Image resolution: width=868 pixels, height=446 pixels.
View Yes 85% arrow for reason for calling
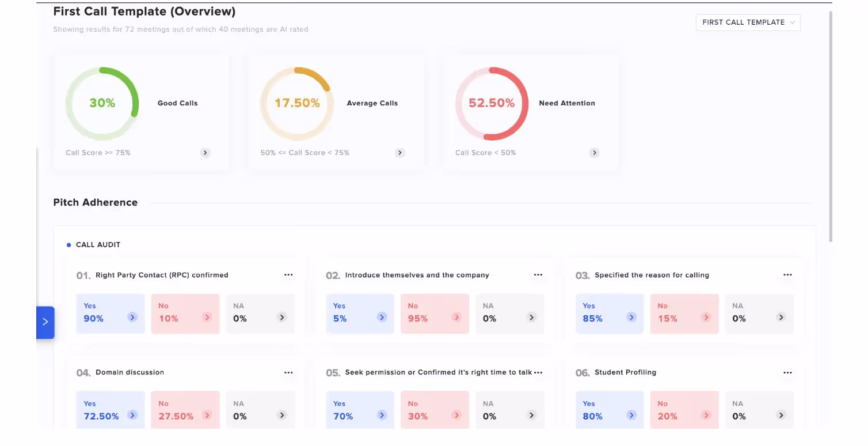tap(631, 317)
